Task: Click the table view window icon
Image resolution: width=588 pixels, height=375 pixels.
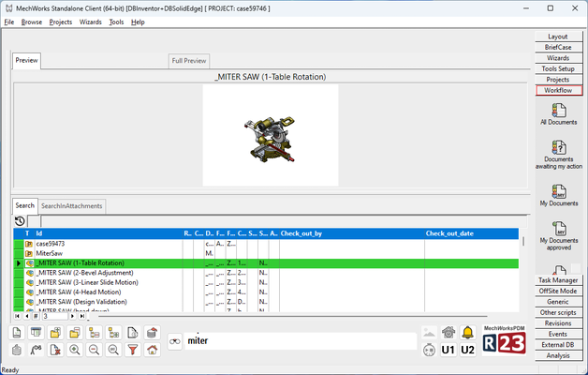Action: 36,333
